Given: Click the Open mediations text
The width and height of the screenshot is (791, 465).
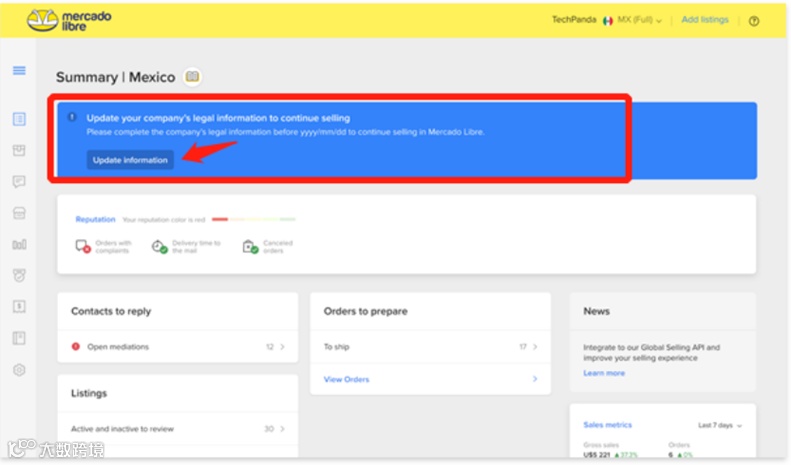Looking at the screenshot, I should pos(118,346).
